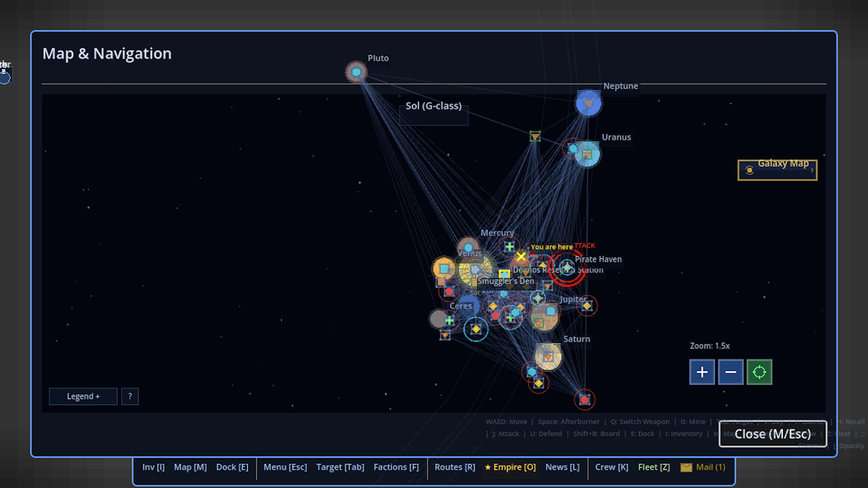Expand the Legend panel
This screenshot has width=868, height=488.
83,396
